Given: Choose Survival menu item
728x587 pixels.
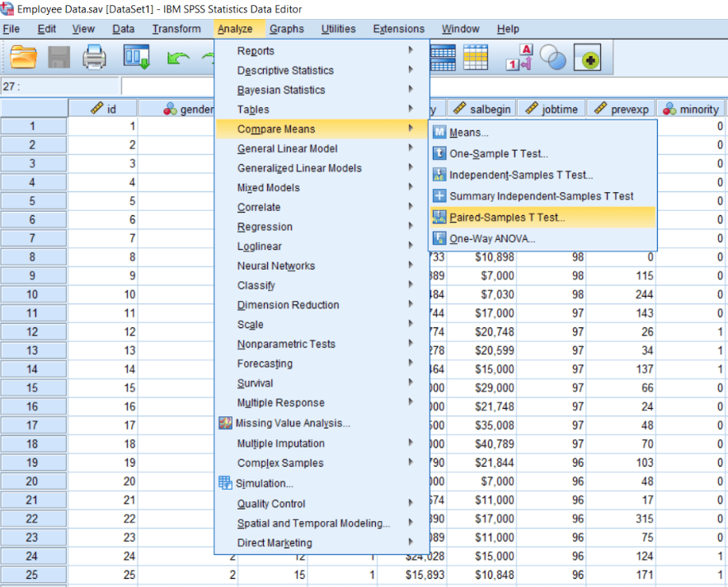Looking at the screenshot, I should pos(322,383).
